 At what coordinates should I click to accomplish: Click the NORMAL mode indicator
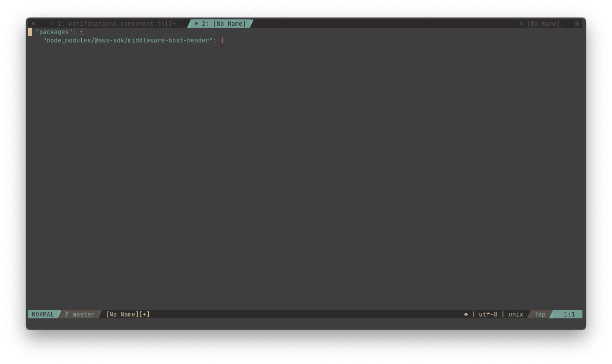tap(43, 314)
